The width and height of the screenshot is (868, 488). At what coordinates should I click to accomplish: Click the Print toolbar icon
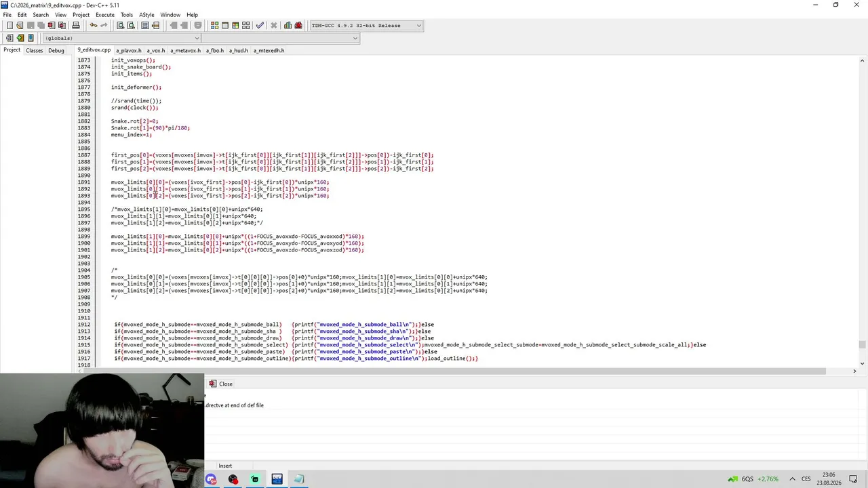tap(76, 26)
